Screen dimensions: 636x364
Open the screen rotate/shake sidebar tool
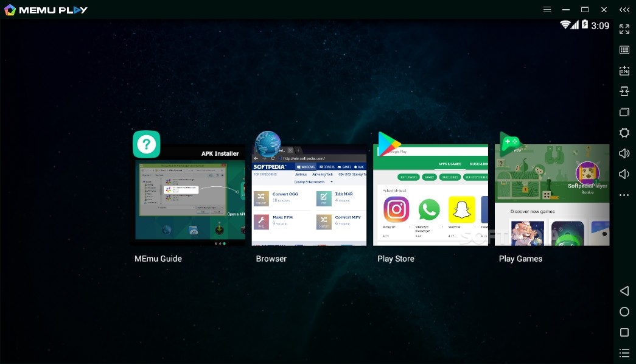click(624, 91)
